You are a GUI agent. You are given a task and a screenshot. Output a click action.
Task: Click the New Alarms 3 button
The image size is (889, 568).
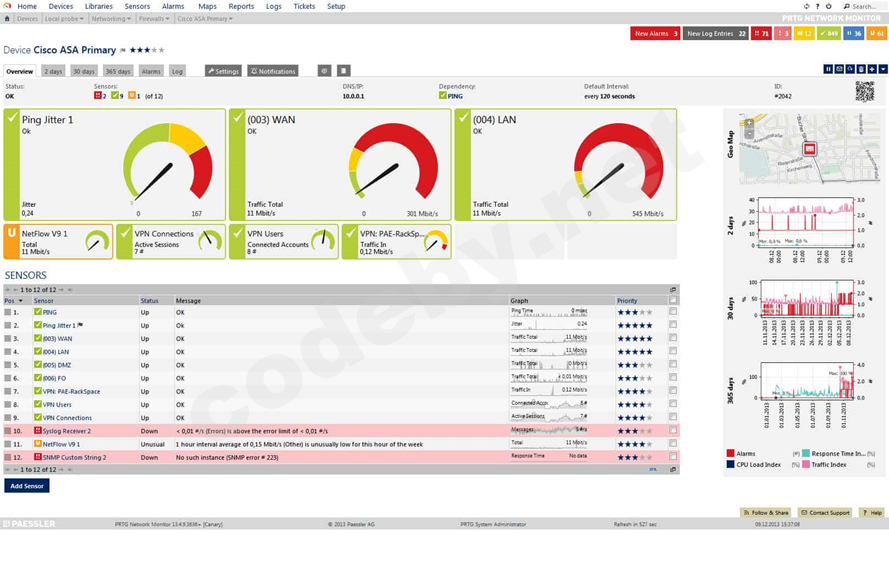click(655, 33)
